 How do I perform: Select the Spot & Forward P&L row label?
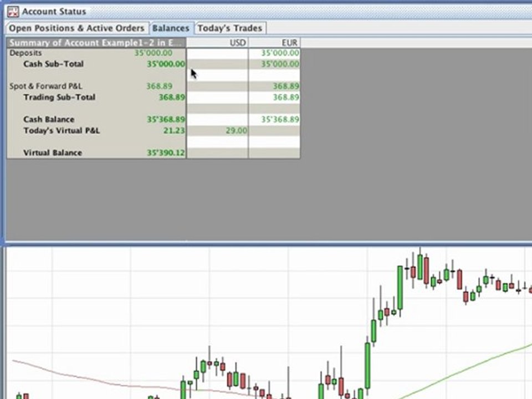pos(46,86)
